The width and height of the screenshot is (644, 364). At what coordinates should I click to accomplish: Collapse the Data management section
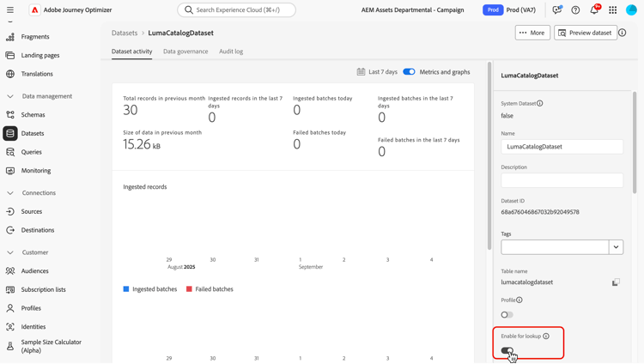pos(10,96)
